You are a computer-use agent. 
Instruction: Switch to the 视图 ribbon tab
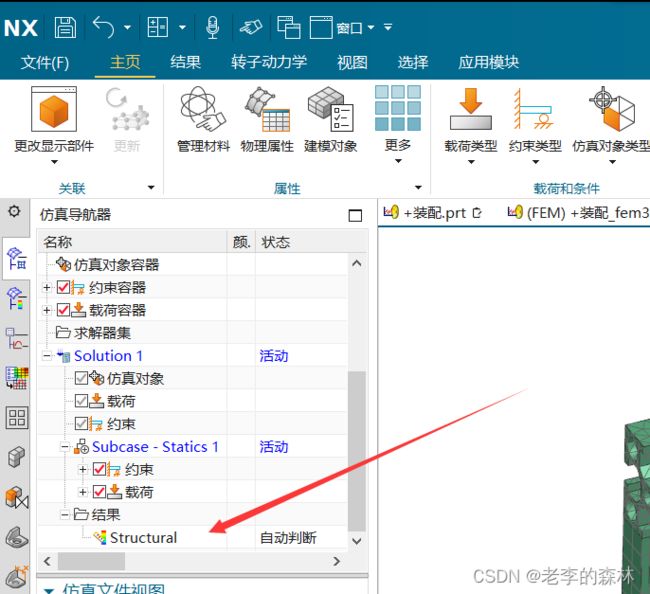tap(352, 62)
